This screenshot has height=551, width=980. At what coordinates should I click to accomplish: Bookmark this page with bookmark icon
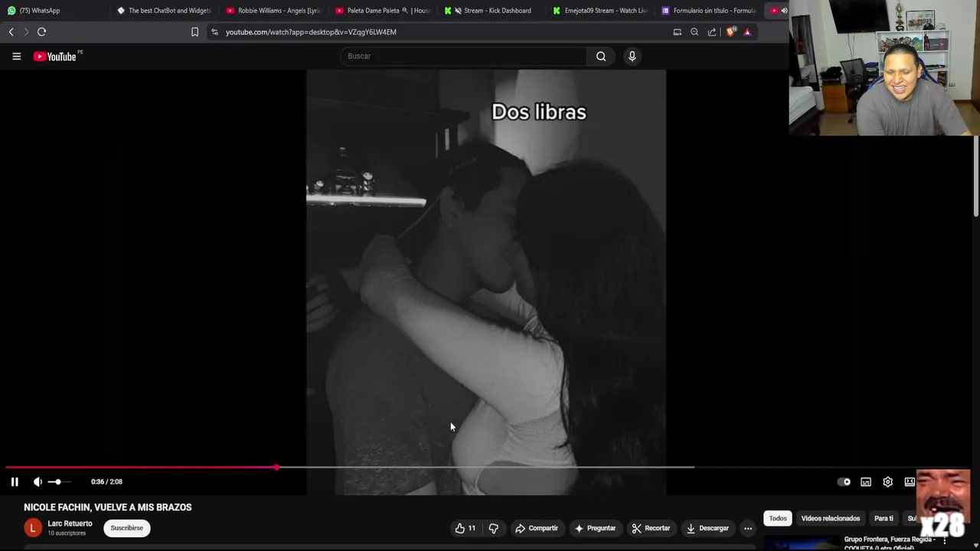coord(194,32)
